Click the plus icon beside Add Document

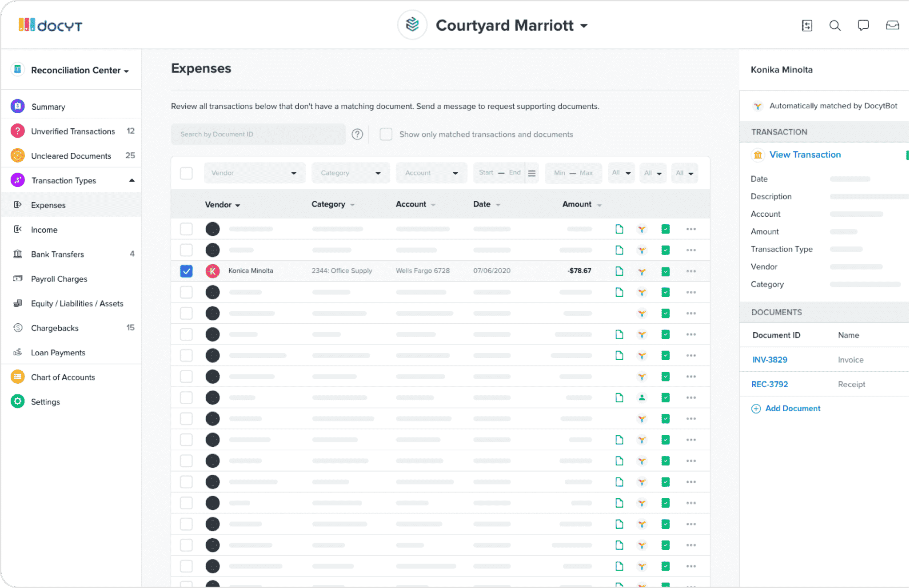[756, 409]
